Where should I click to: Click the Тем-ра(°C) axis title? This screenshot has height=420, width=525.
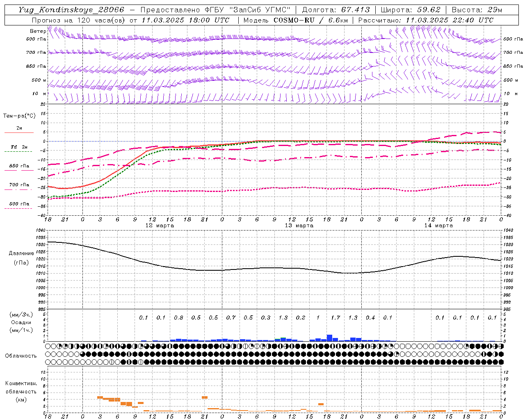(x=19, y=116)
